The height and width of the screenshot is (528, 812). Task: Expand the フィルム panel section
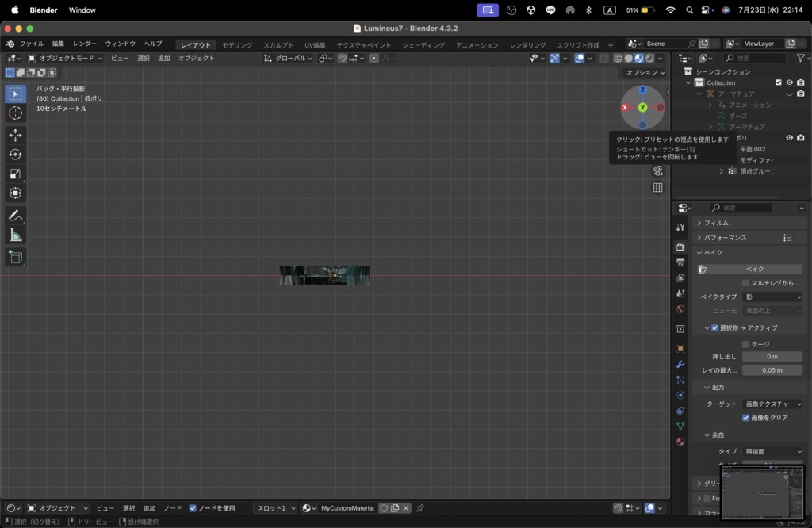pos(717,223)
